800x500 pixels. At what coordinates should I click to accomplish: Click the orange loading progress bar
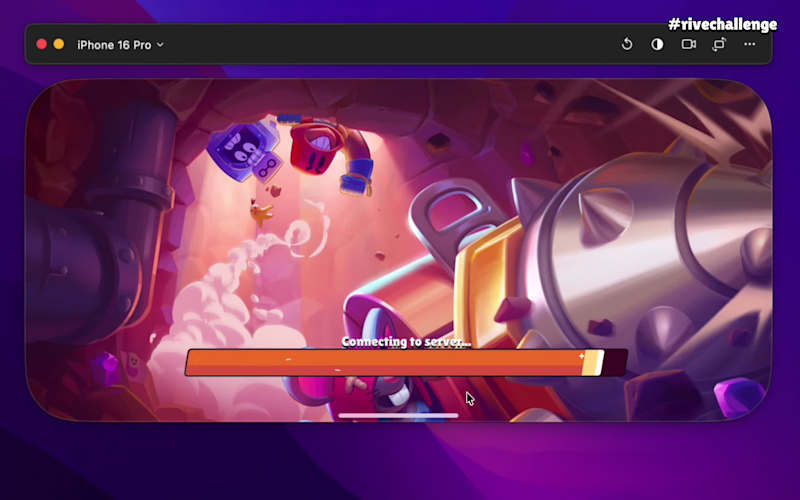(x=406, y=363)
